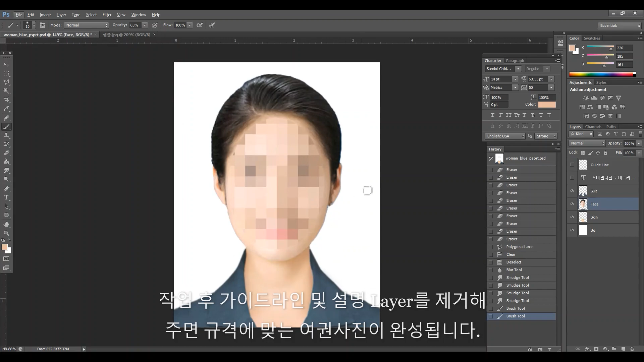644x362 pixels.
Task: Expand the layer blend mode dropdown
Action: click(587, 143)
